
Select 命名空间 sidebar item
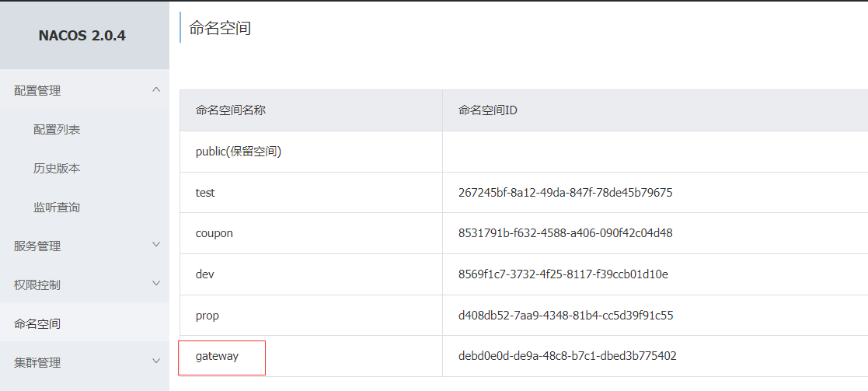click(37, 323)
